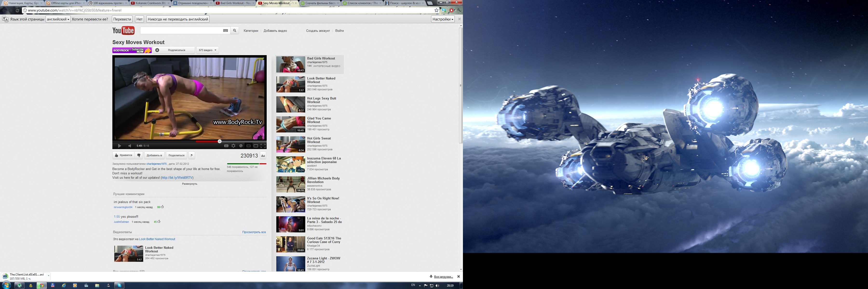Open Категории in YouTube header
The width and height of the screenshot is (868, 289).
point(251,31)
